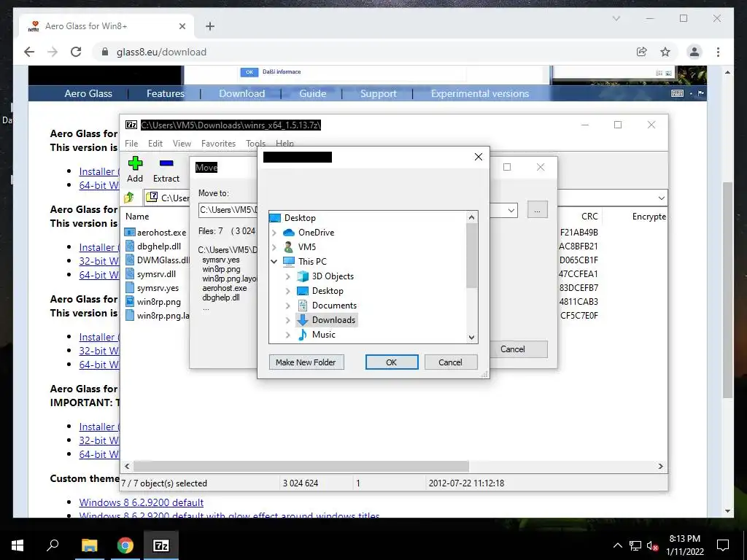
Task: Click the blue Extract icon in 7-Zip
Action: click(x=166, y=169)
